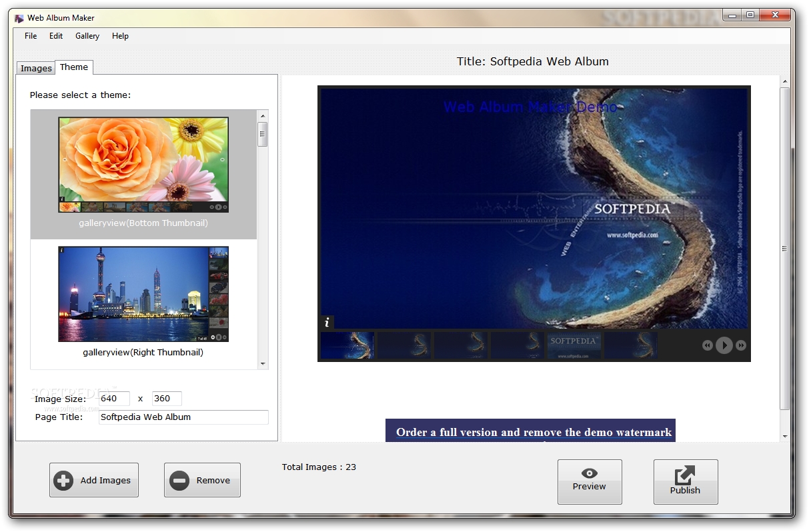Click the preview pane vertical scrollbar thumb
809x532 pixels.
[785, 249]
